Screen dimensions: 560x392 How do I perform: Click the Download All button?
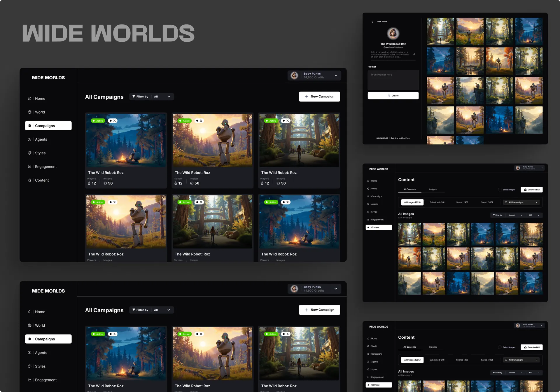coord(532,190)
